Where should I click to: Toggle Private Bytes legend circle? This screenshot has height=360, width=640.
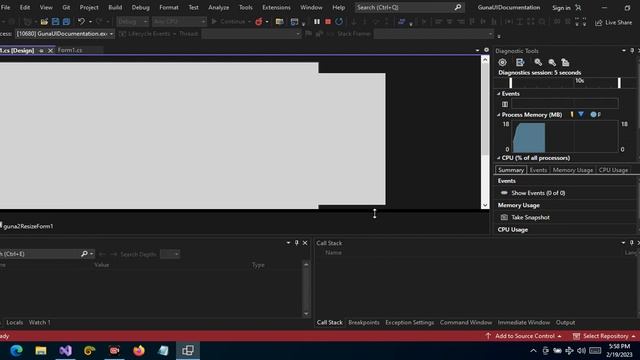tap(593, 115)
